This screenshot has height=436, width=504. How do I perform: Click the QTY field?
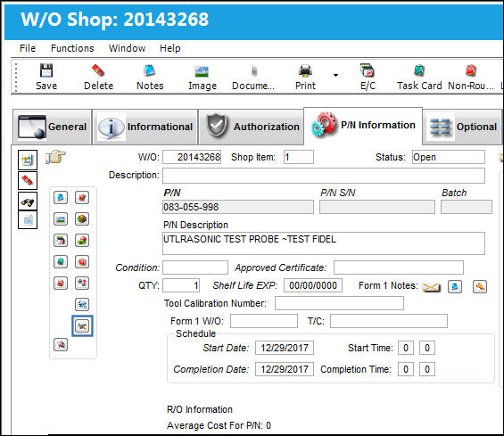(181, 285)
